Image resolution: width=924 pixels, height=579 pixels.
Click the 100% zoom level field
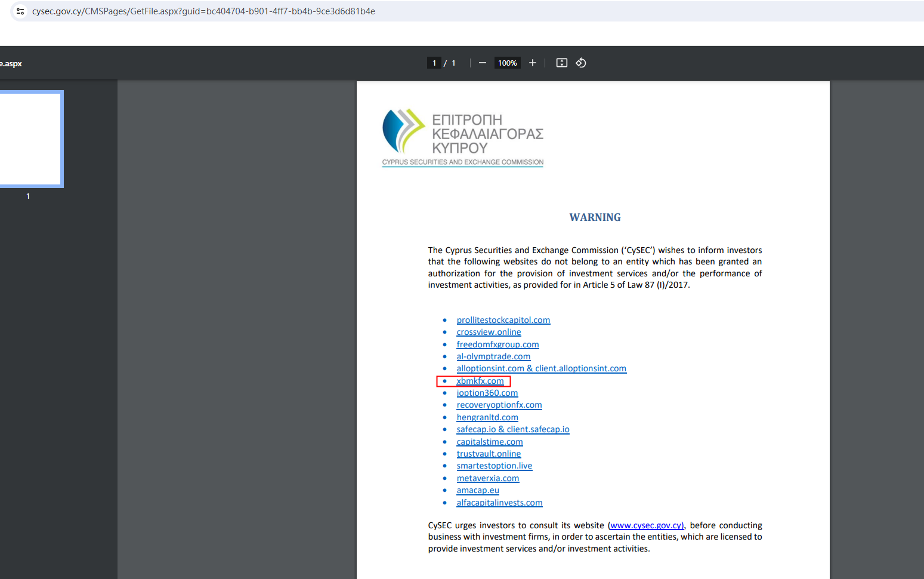[x=508, y=63]
